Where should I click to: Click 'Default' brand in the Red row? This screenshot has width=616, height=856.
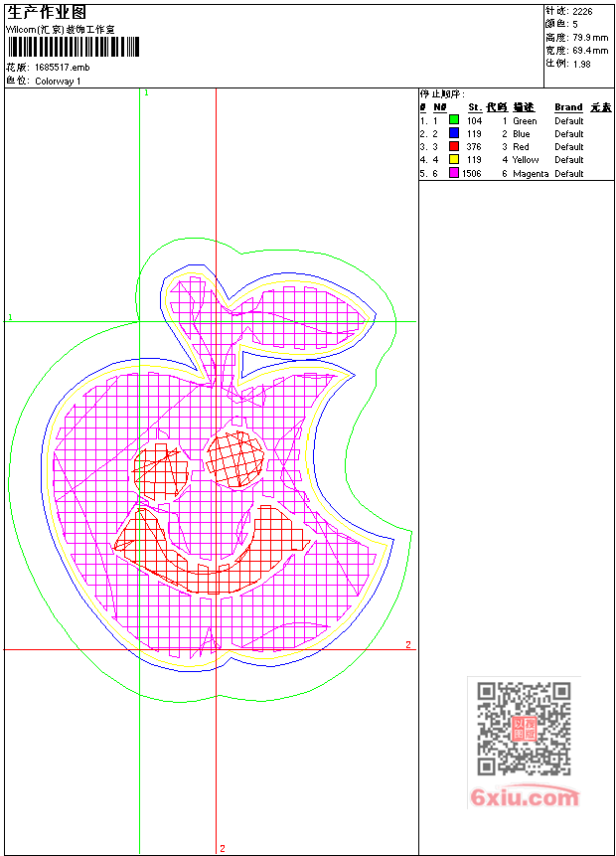click(569, 147)
